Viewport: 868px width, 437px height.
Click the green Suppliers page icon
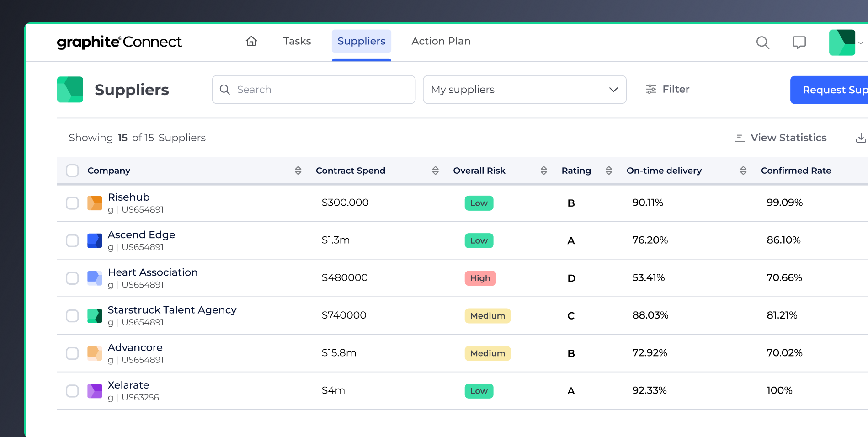(x=70, y=90)
